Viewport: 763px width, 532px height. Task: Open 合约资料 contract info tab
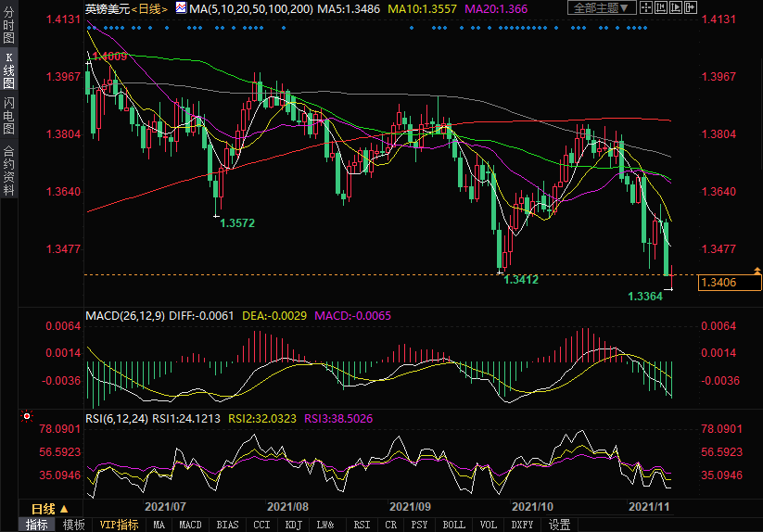[8, 170]
